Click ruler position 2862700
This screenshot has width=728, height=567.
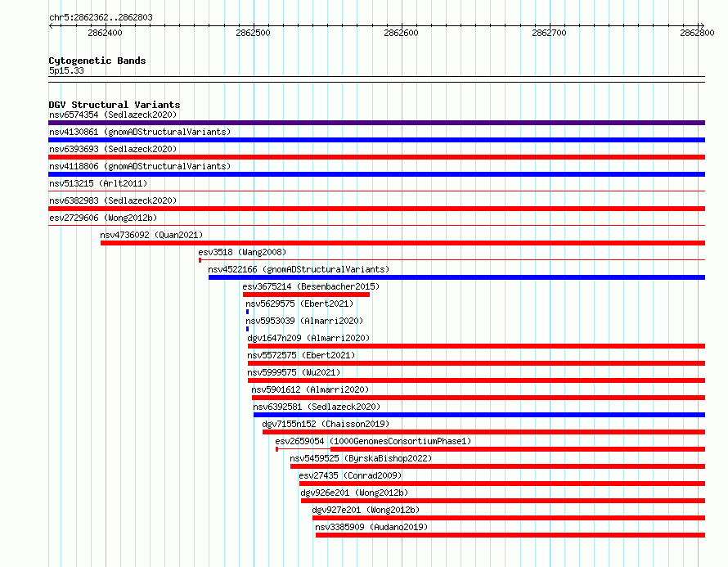(x=549, y=33)
